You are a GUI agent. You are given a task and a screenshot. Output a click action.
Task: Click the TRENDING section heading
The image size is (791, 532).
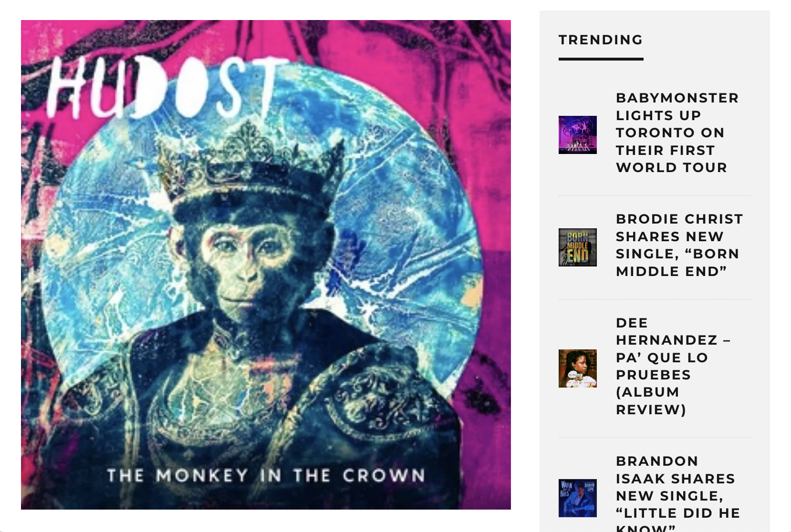click(x=601, y=40)
